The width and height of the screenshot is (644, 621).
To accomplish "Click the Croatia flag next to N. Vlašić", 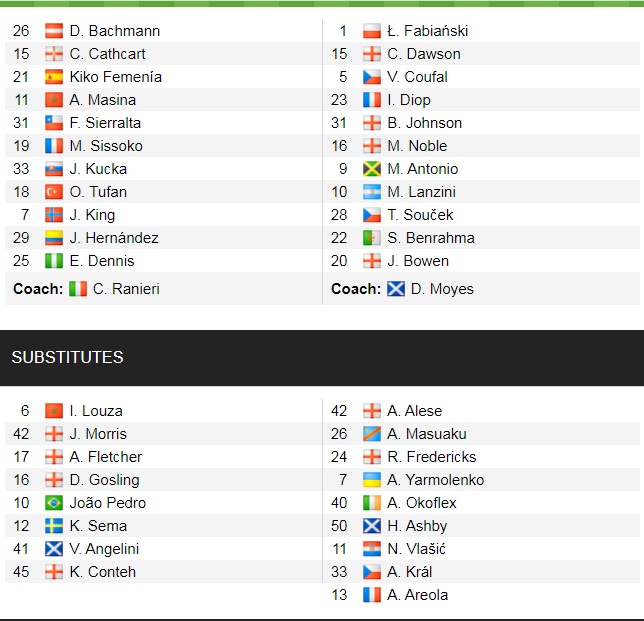I will coord(372,549).
